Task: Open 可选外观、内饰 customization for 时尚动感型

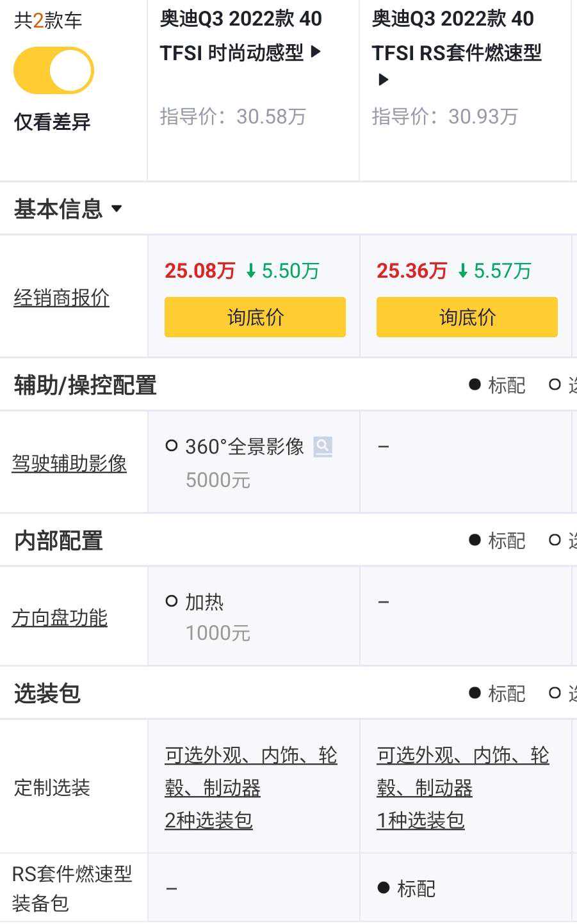Action: [x=250, y=756]
